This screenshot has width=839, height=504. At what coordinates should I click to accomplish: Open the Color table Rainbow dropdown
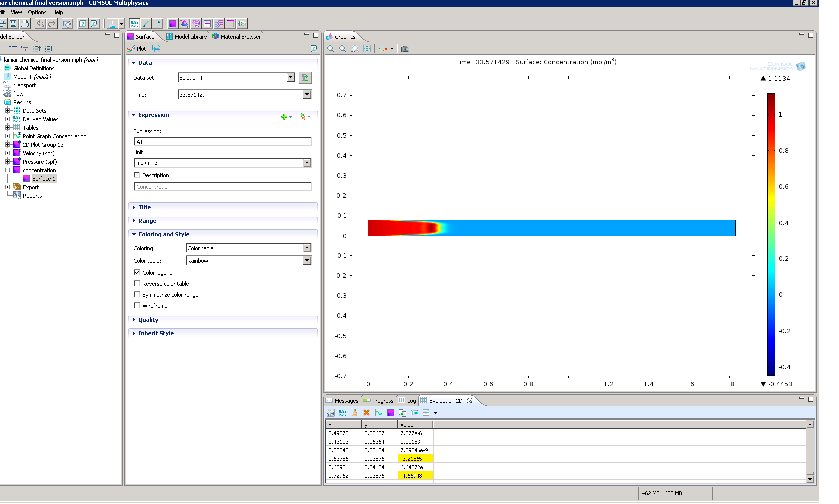[x=307, y=261]
